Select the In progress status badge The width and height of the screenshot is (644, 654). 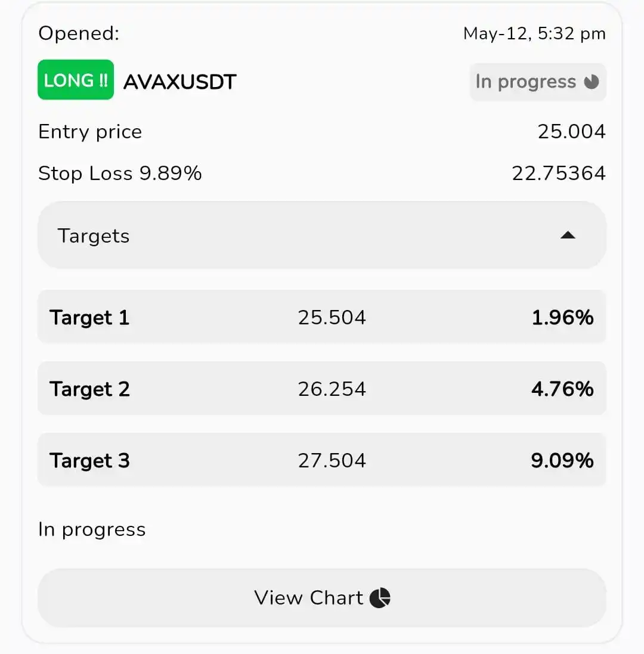point(538,82)
